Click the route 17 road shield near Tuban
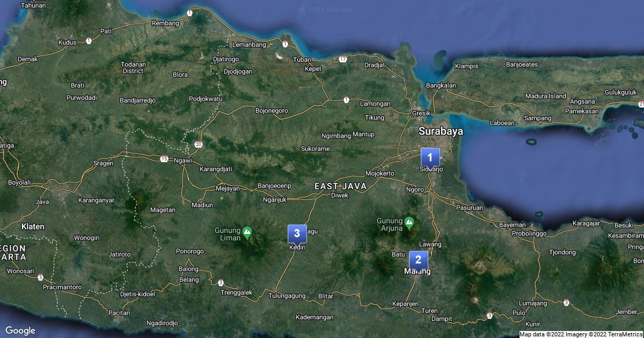Image resolution: width=644 pixels, height=338 pixels. [x=343, y=59]
